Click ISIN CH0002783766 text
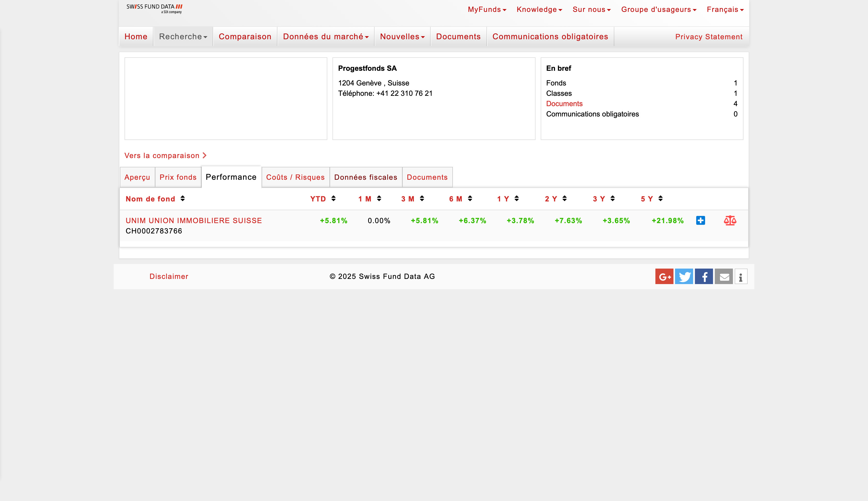Screen dimensions: 868x501 [x=154, y=231]
